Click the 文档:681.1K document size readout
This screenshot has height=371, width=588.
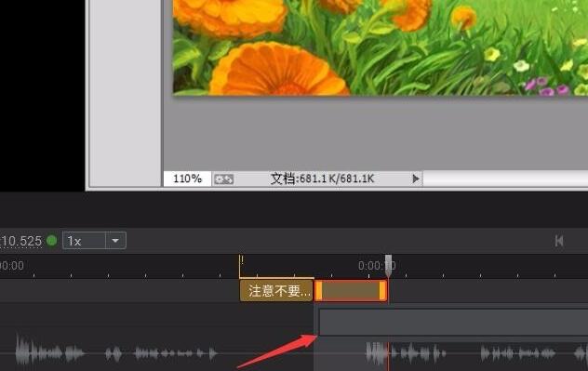coord(322,179)
